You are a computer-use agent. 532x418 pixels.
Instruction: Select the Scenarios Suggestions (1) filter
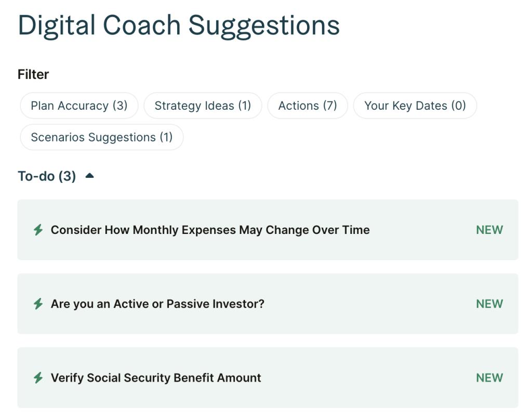(102, 137)
